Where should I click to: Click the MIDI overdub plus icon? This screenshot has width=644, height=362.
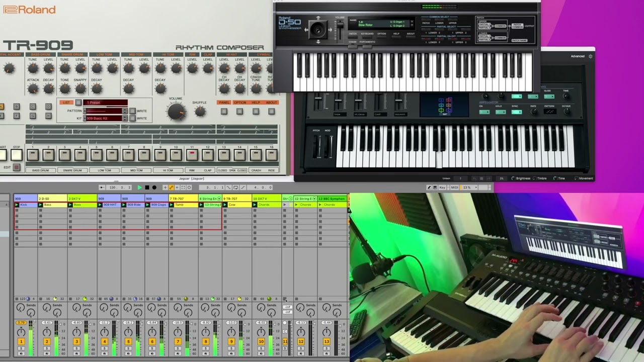coord(165,188)
